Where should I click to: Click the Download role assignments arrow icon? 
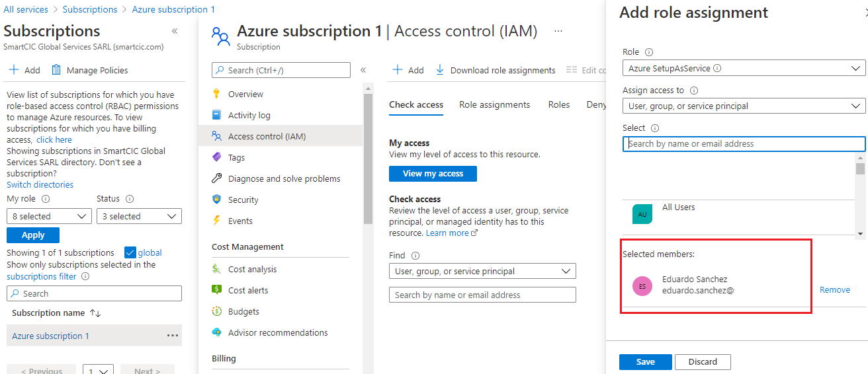point(440,70)
